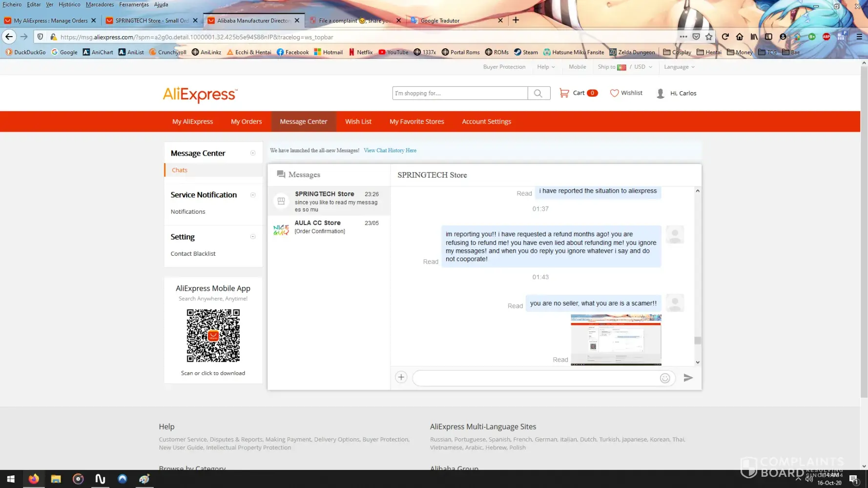This screenshot has height=488, width=868.
Task: Open the Wishlist heart icon
Action: click(x=614, y=93)
